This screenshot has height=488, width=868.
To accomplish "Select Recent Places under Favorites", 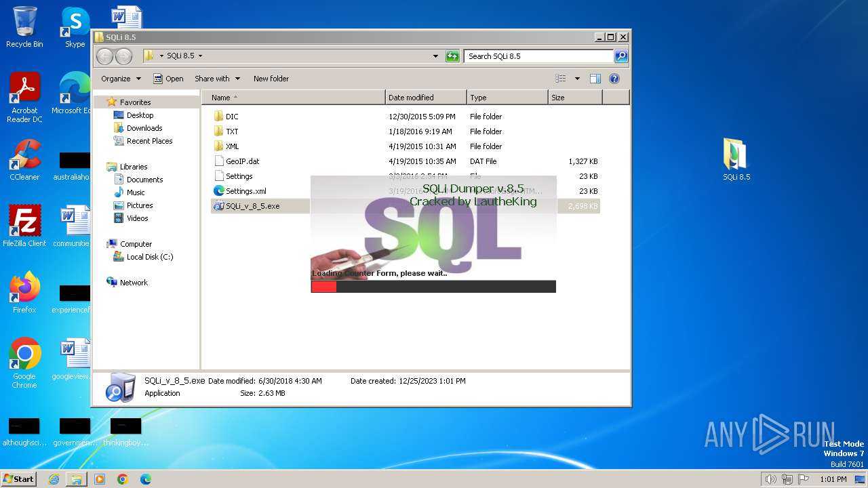I will [149, 141].
